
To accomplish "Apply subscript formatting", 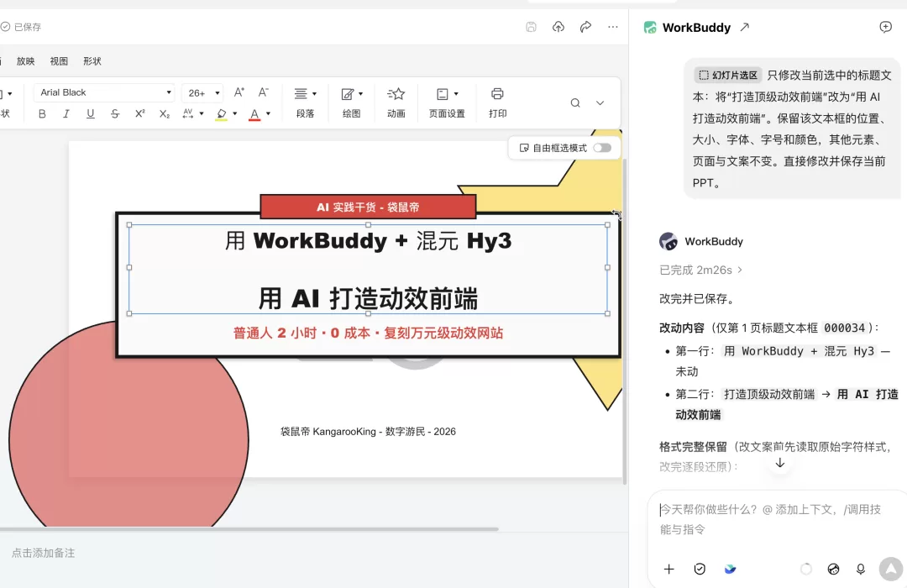I will tap(165, 114).
